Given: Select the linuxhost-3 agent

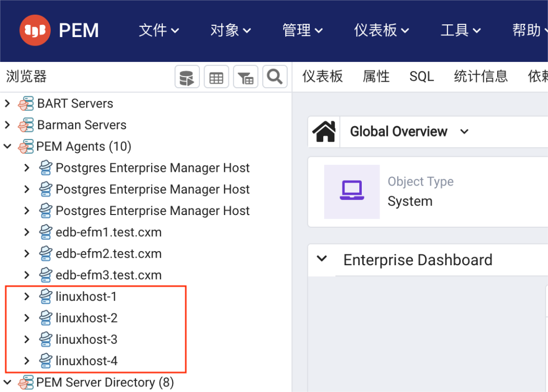Looking at the screenshot, I should 86,340.
